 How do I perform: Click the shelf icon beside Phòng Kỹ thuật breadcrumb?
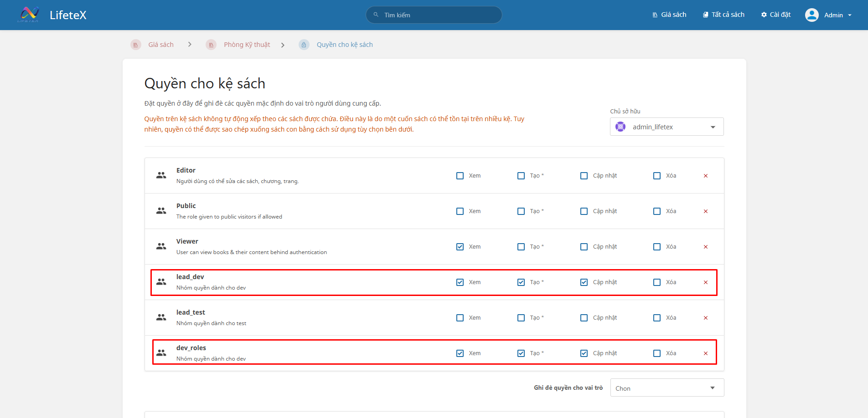click(x=211, y=45)
